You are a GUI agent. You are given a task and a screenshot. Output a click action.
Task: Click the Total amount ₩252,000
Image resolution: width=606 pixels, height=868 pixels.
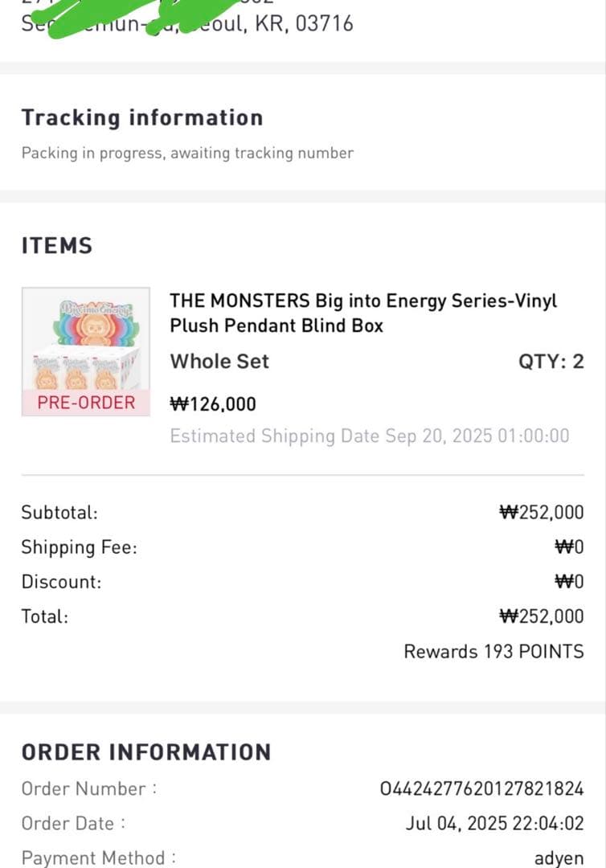click(541, 616)
